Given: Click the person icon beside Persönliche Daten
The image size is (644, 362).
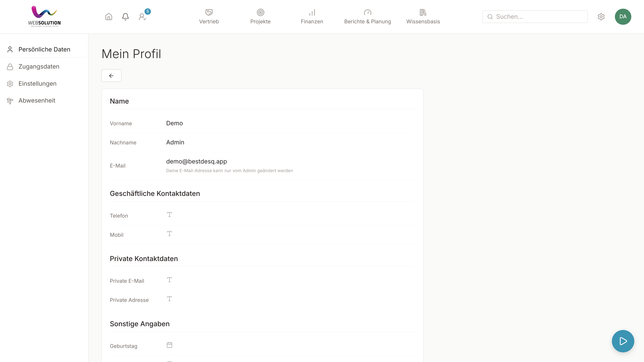Looking at the screenshot, I should tap(10, 49).
